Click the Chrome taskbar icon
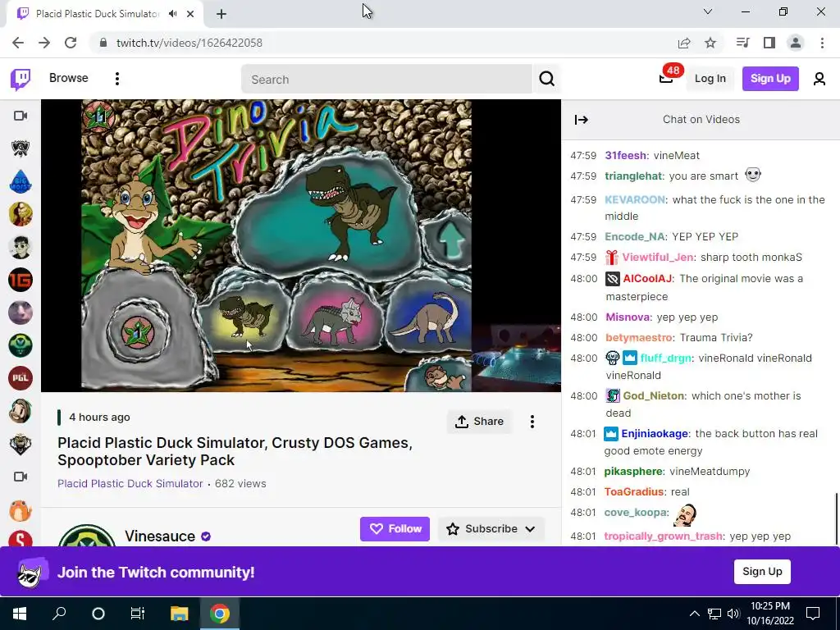This screenshot has height=630, width=840. point(219,614)
